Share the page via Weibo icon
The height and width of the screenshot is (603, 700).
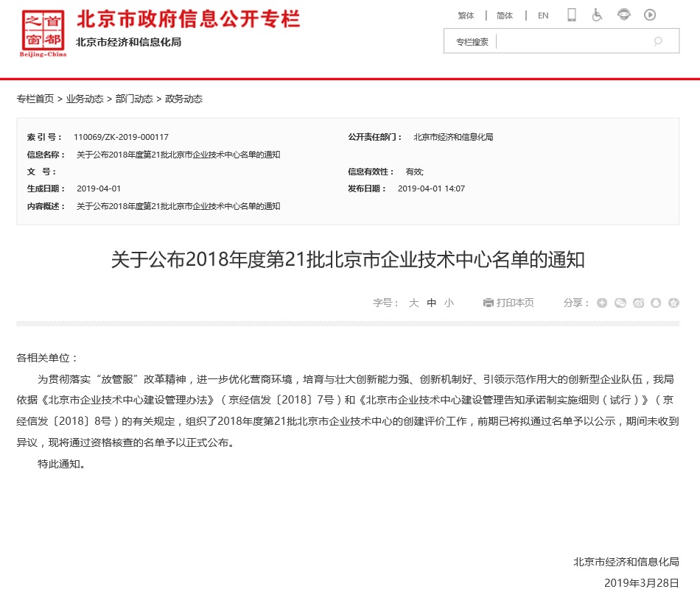638,303
